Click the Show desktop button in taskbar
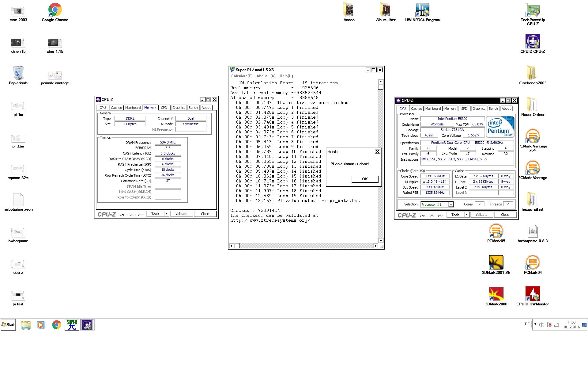The width and height of the screenshot is (588, 371). [x=585, y=325]
